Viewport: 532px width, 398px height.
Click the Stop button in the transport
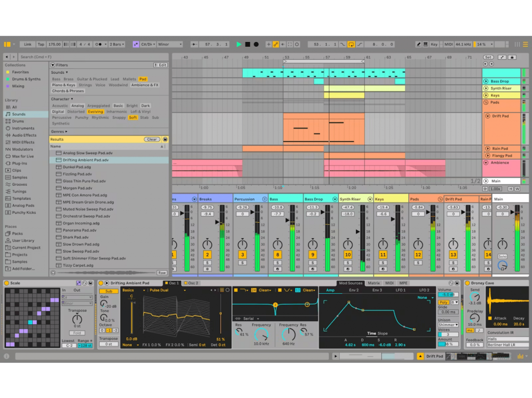247,45
